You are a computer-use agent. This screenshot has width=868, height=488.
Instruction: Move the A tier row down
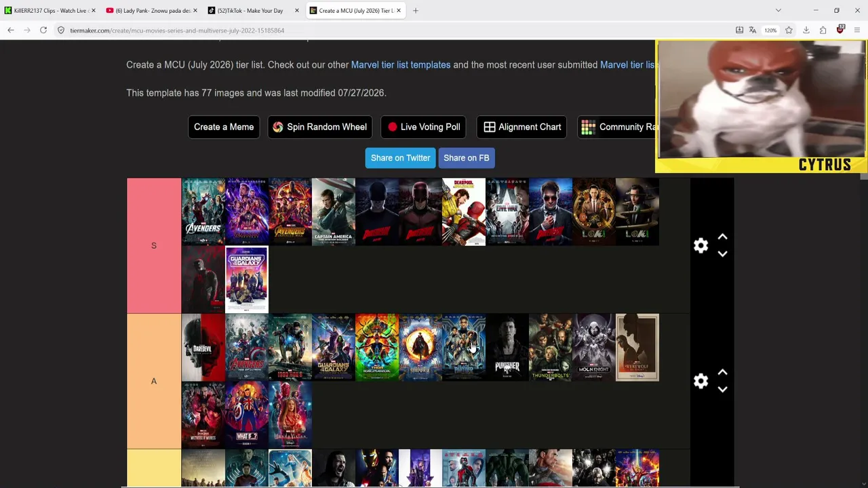tap(722, 389)
